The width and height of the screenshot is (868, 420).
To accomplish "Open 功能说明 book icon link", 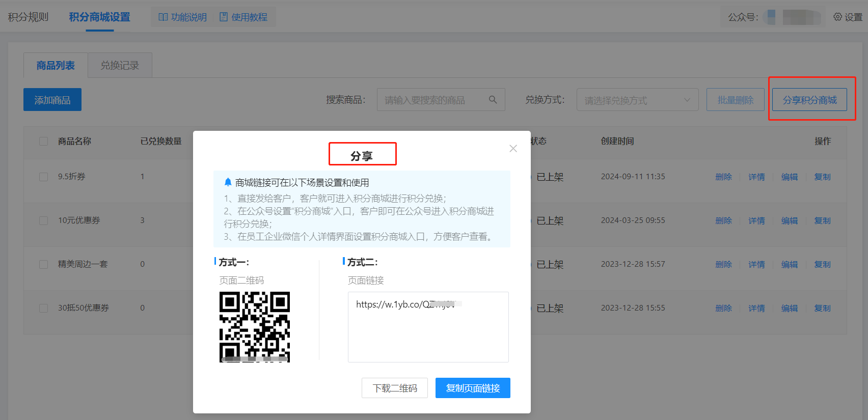I will 182,17.
